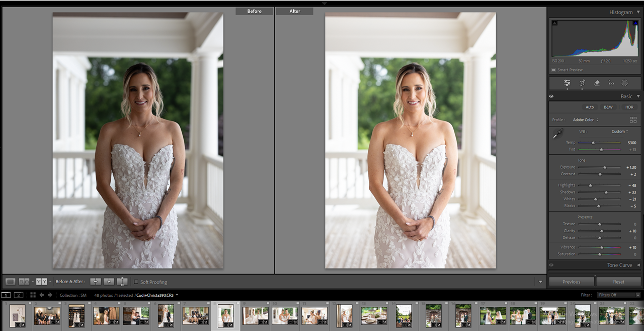Copy After settings to Before

coord(109,282)
